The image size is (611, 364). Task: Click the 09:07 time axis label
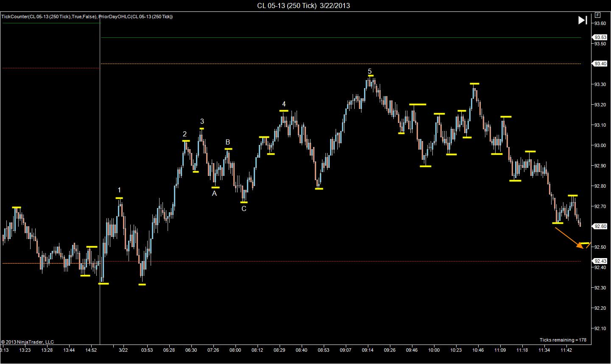pyautogui.click(x=345, y=350)
